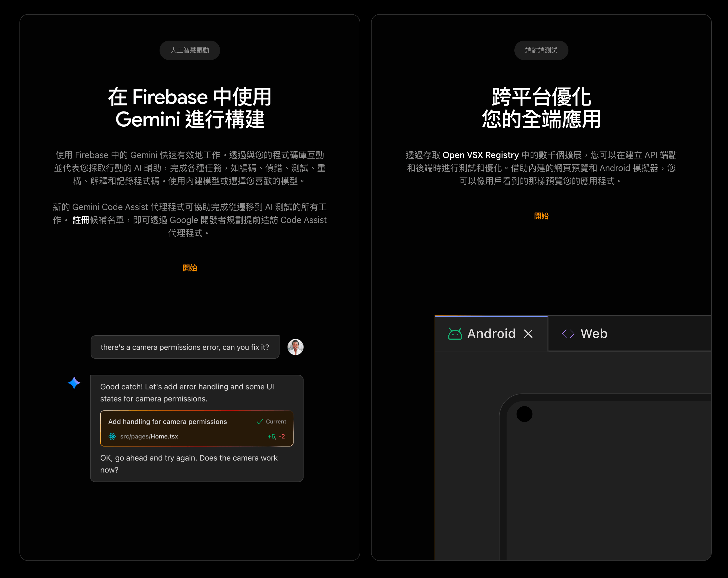Click 開始 link under 跨平台優化 section
The width and height of the screenshot is (728, 578).
point(541,216)
